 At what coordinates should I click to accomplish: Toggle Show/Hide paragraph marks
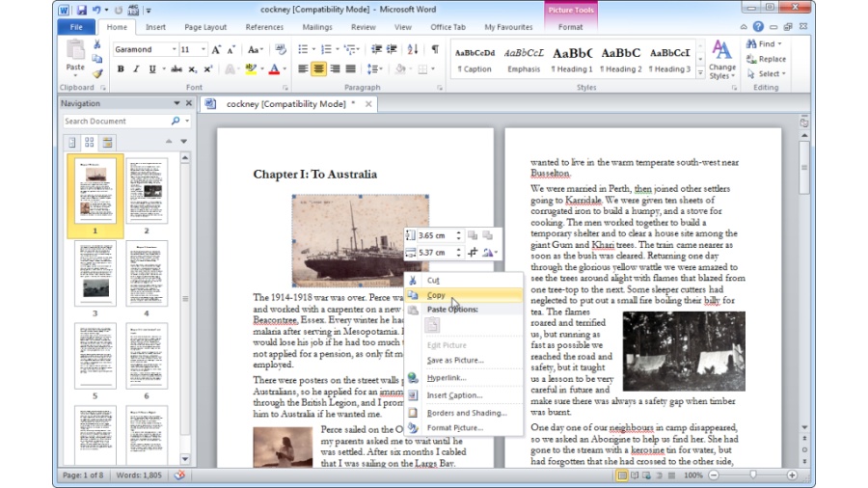point(435,50)
